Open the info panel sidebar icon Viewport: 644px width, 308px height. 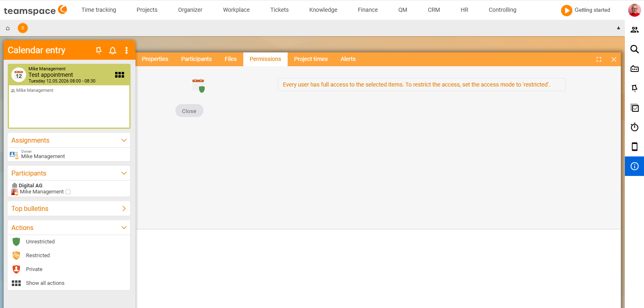[x=635, y=166]
